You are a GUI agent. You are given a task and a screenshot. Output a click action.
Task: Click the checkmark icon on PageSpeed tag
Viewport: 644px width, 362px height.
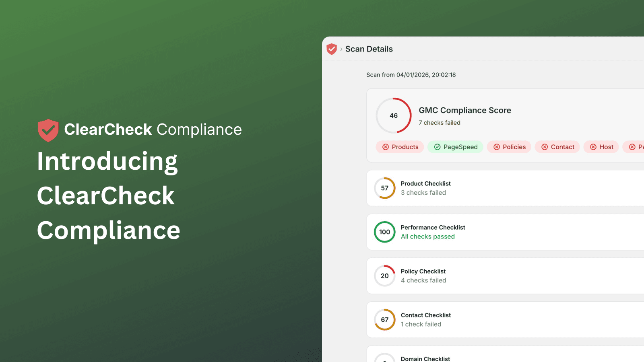437,147
